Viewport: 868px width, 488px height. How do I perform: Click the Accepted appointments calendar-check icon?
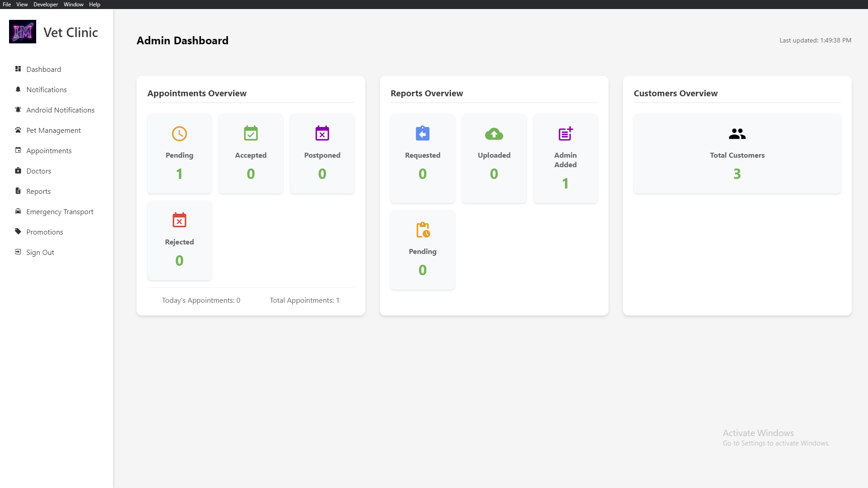point(251,134)
